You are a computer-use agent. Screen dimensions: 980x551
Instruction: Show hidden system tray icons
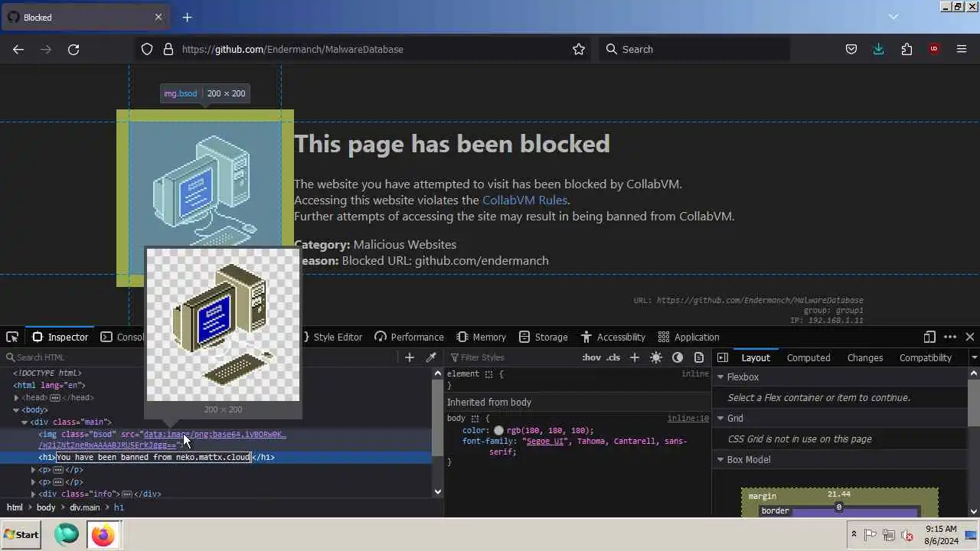[854, 534]
